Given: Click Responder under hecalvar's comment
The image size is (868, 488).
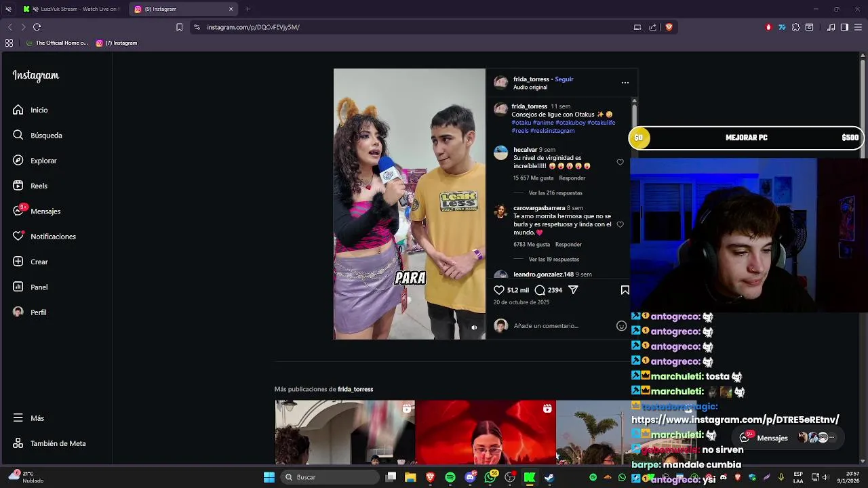Looking at the screenshot, I should pyautogui.click(x=572, y=178).
